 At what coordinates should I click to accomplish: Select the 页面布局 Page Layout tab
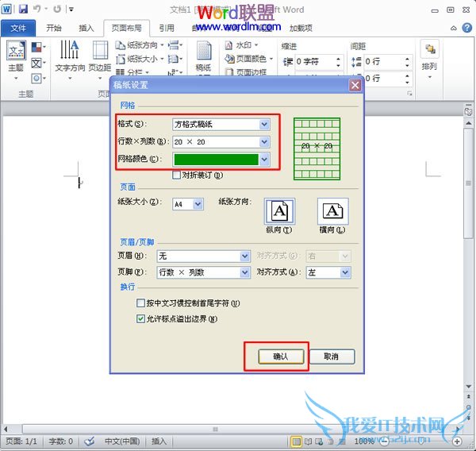[x=127, y=29]
